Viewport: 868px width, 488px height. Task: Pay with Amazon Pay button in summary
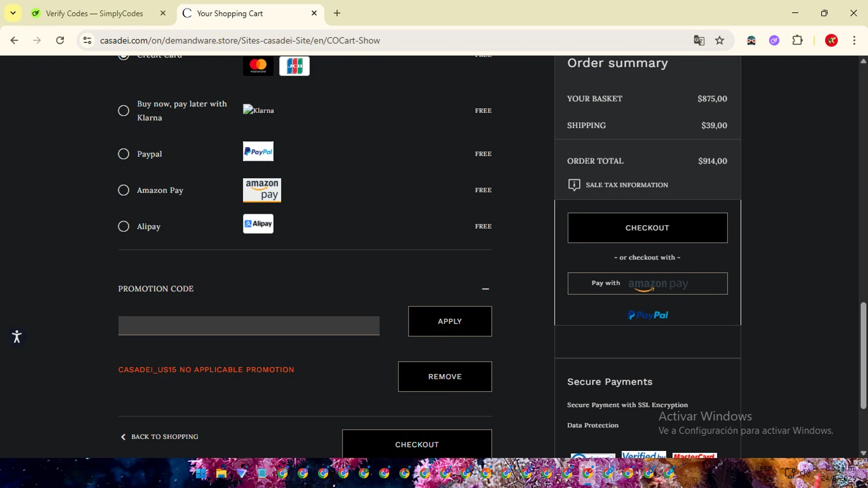coord(648,284)
